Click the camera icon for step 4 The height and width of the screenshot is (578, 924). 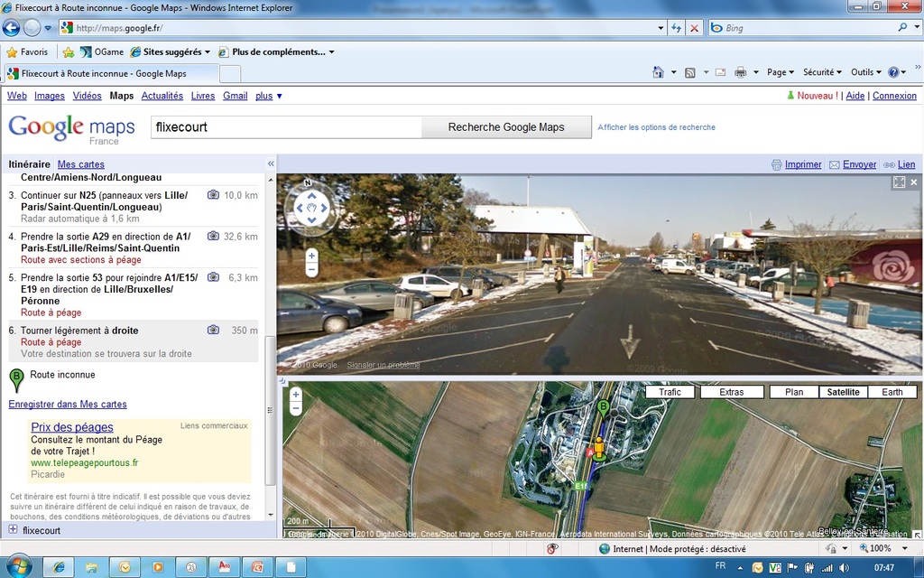(x=213, y=236)
